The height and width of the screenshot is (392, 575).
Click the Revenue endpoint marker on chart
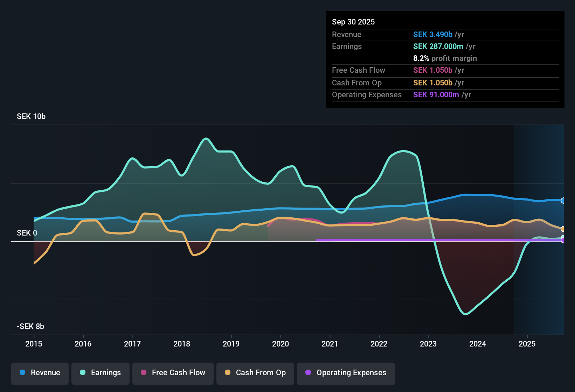[x=563, y=201]
